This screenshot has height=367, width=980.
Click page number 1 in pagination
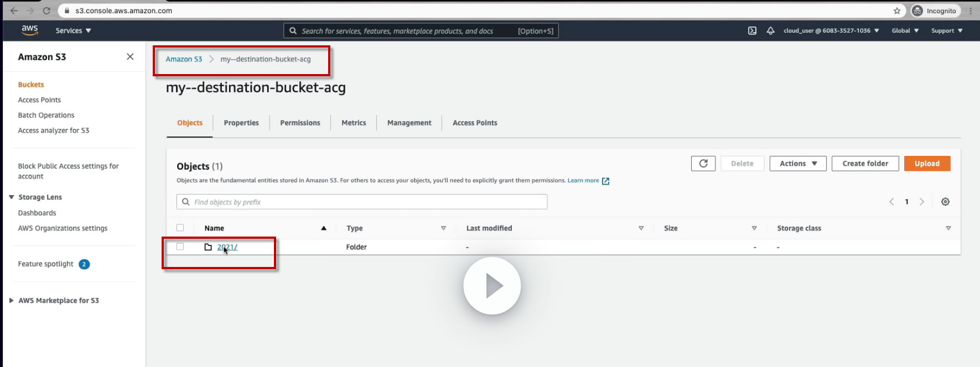tap(906, 202)
